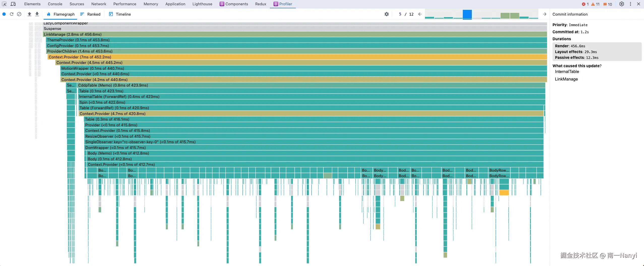Select InternalTable in update causes
Screen dimensions: 644x266
tap(567, 71)
